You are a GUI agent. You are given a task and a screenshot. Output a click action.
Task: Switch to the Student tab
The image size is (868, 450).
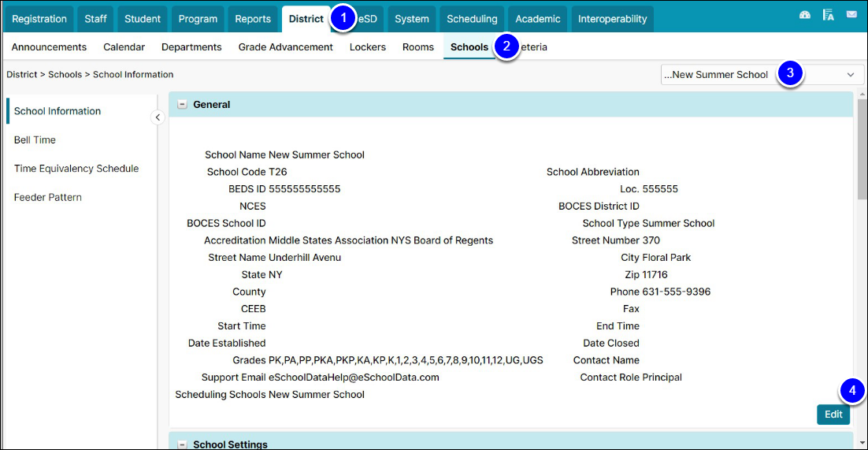(143, 19)
